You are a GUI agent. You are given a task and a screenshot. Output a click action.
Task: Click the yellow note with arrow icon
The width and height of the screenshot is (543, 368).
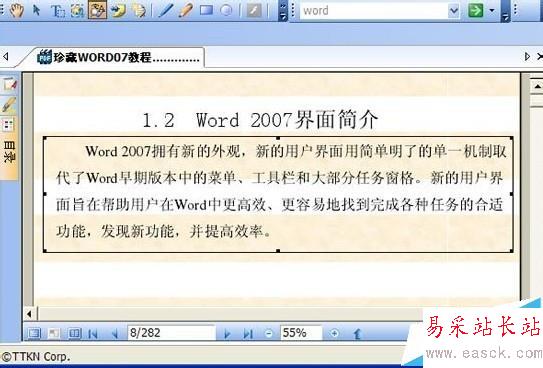(x=118, y=10)
